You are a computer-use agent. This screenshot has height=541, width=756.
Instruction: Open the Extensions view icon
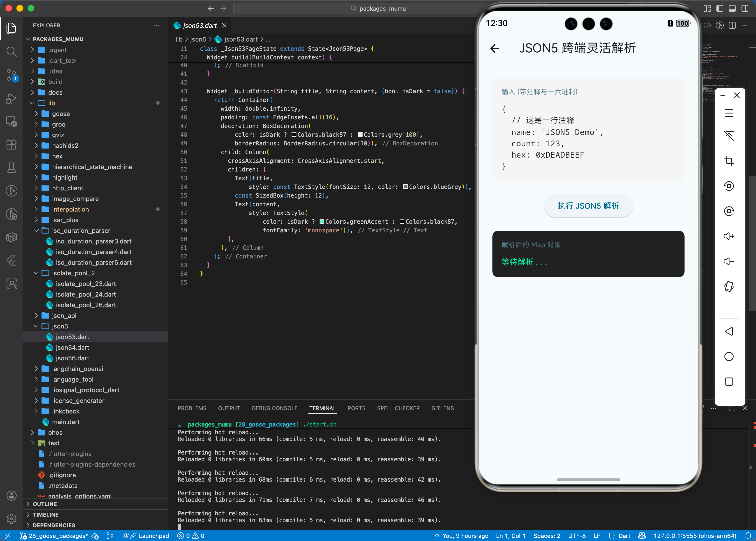(x=11, y=144)
